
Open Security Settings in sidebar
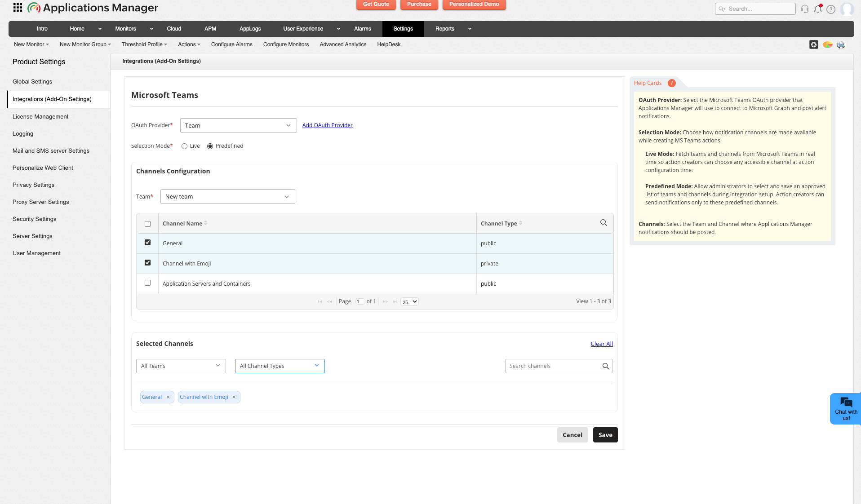(x=35, y=219)
